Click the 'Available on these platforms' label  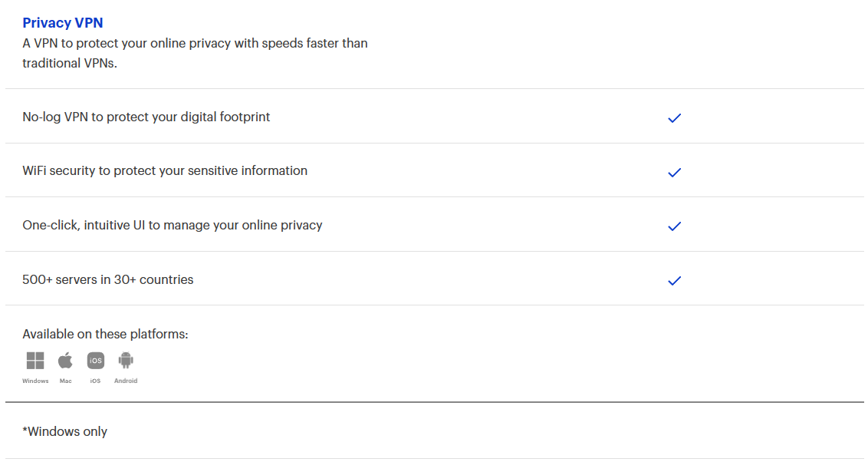[x=105, y=334]
